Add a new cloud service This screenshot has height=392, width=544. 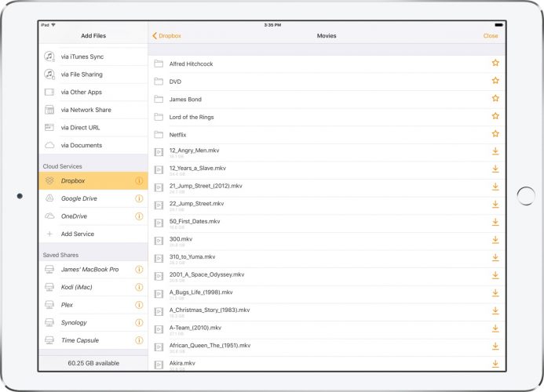[x=93, y=234]
